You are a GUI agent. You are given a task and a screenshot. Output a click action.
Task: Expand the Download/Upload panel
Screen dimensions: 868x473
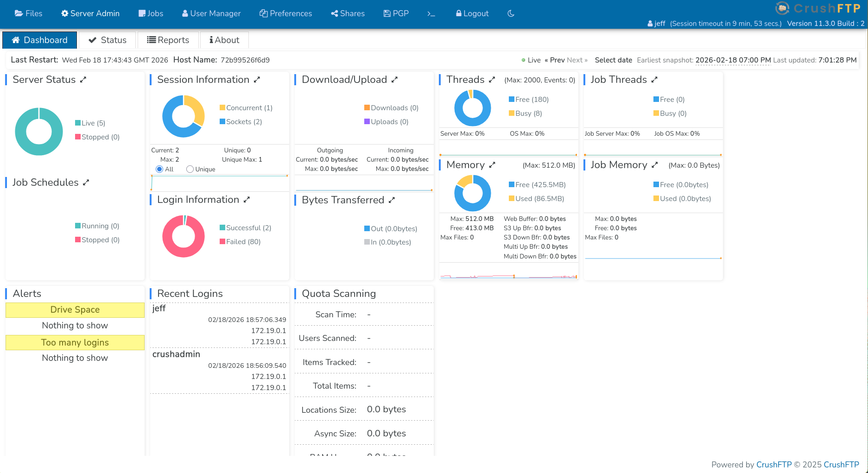pyautogui.click(x=395, y=80)
